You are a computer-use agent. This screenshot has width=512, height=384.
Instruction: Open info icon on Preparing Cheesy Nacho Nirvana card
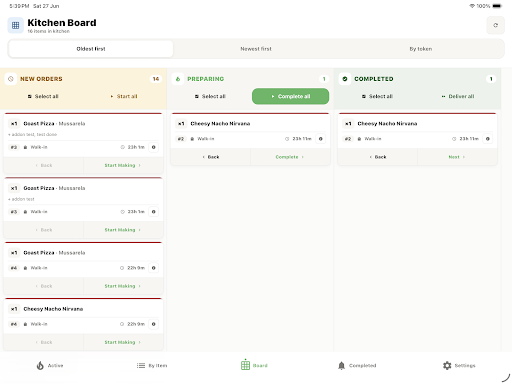click(x=320, y=139)
